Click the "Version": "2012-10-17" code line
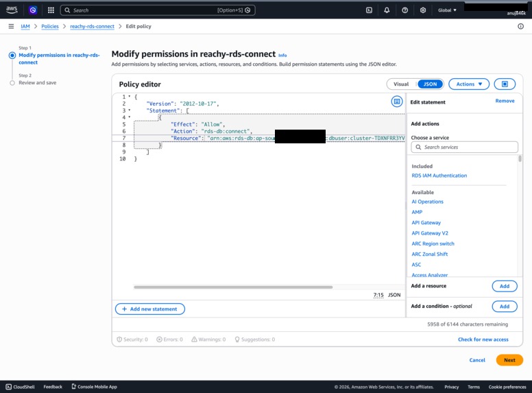The image size is (532, 393). tap(182, 104)
